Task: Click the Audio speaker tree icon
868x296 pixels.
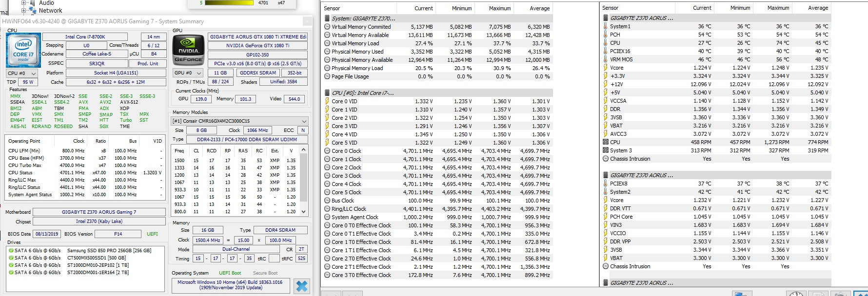Action: coord(33,3)
